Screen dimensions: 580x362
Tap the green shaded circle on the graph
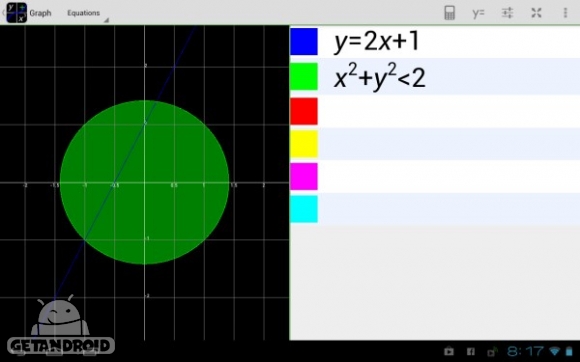coord(145,182)
